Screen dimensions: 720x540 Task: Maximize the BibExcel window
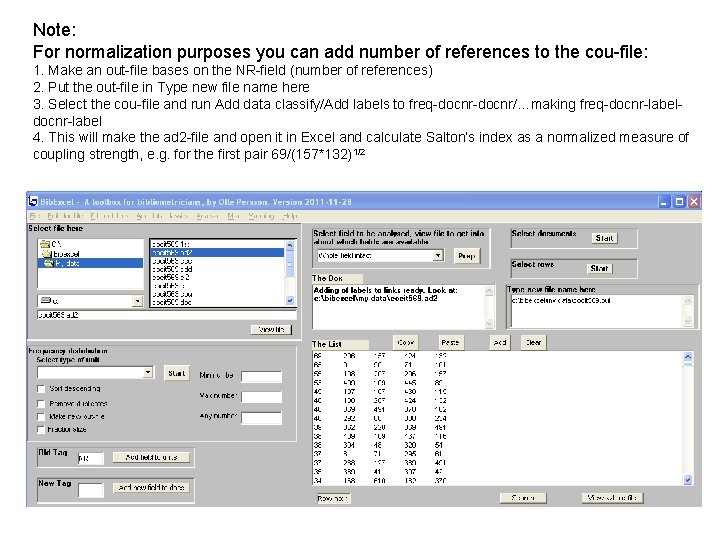pos(679,202)
